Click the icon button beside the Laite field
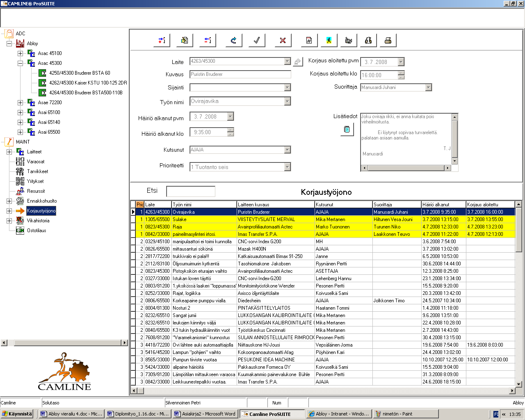 (298, 62)
